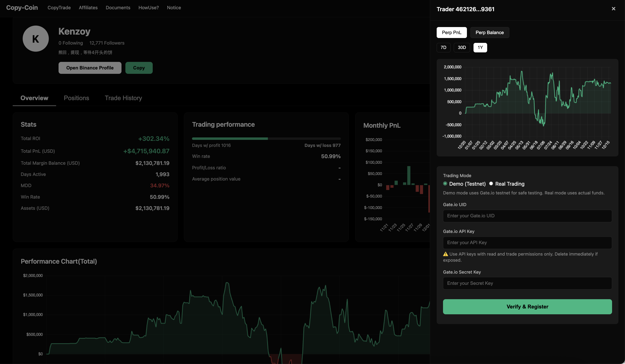The height and width of the screenshot is (364, 625).
Task: Focus the Gate.io Secret Key input field
Action: tap(527, 283)
